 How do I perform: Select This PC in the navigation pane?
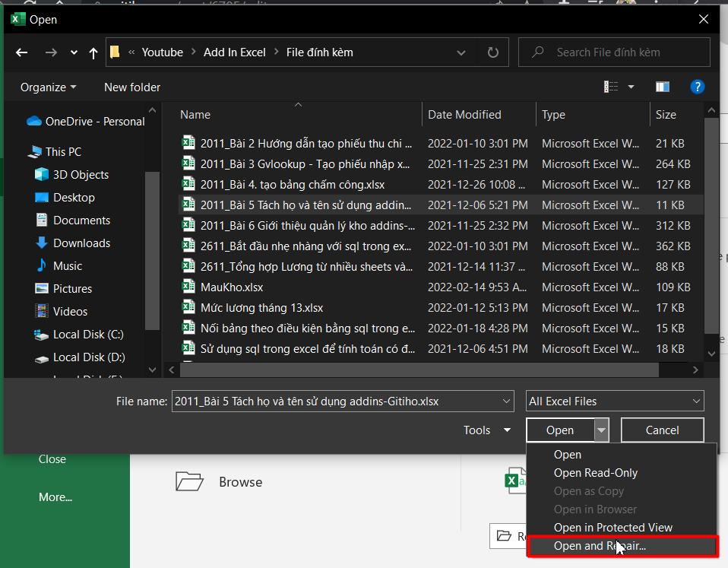click(x=62, y=151)
